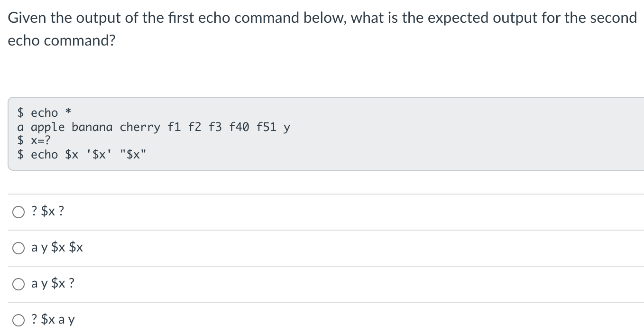
Task: Select the radio button for "a y $x ?"
Action: 18,284
